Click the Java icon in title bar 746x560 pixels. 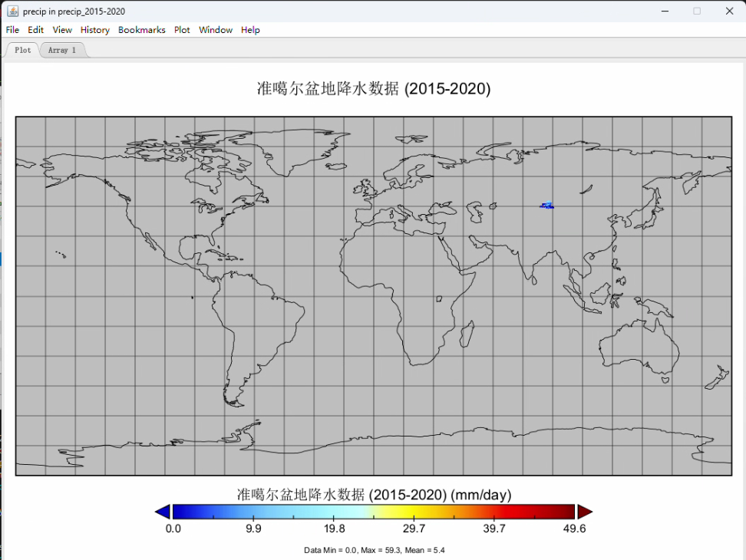click(12, 11)
